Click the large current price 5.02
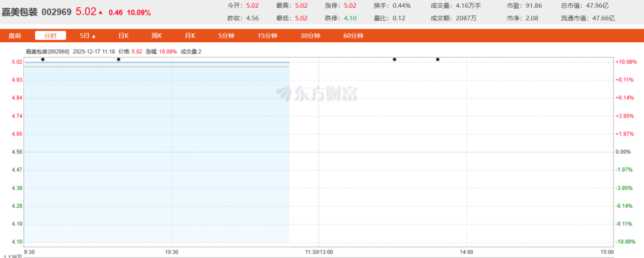This screenshot has height=258, width=644. pyautogui.click(x=86, y=11)
